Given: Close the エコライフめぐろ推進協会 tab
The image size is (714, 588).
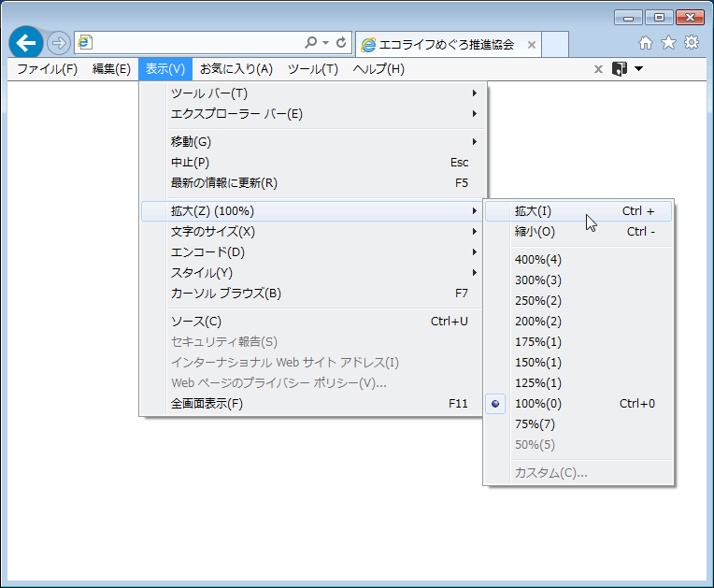Looking at the screenshot, I should [532, 45].
